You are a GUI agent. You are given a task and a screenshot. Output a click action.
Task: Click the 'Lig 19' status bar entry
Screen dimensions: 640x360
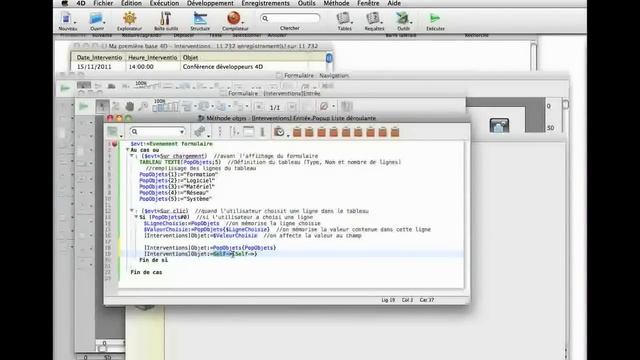[388, 300]
